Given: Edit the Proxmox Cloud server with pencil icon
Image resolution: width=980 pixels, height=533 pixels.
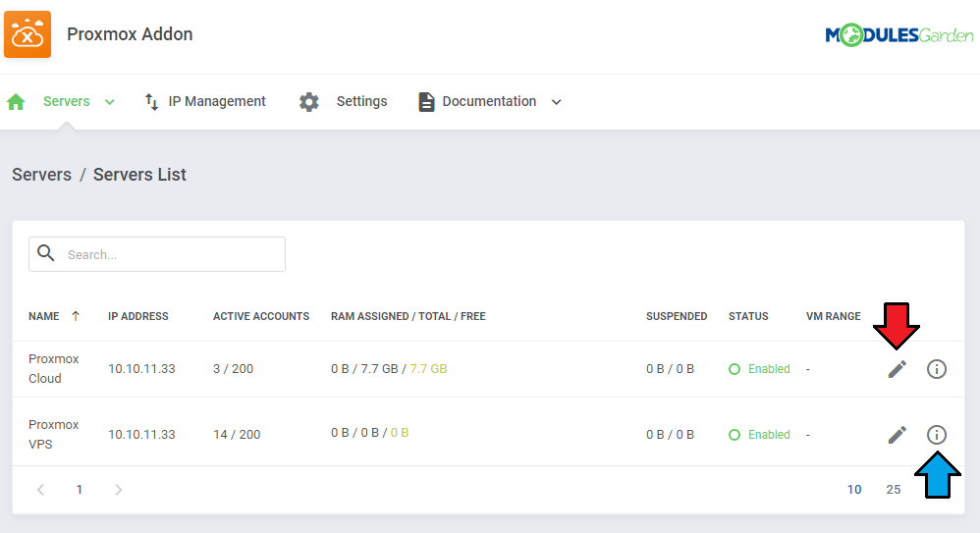Looking at the screenshot, I should pos(898,369).
